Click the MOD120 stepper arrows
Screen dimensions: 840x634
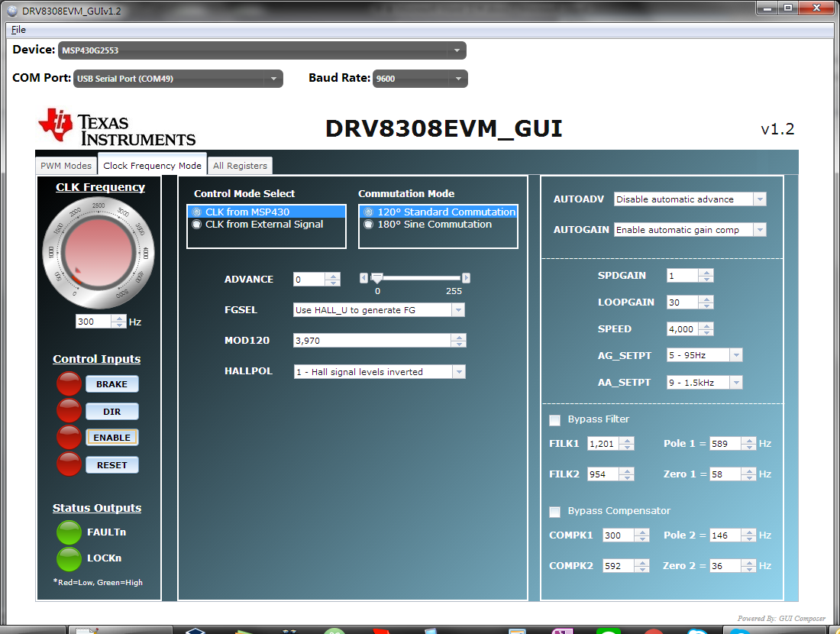[459, 341]
